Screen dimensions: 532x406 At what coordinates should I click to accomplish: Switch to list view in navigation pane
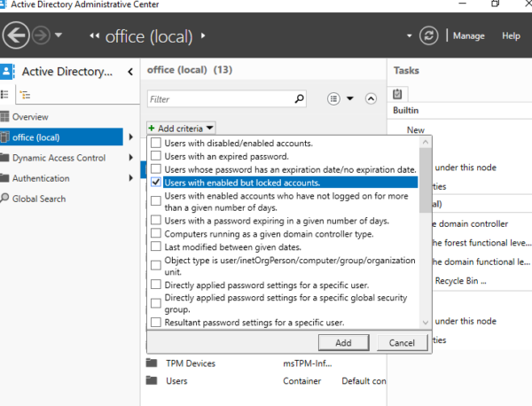tap(5, 95)
